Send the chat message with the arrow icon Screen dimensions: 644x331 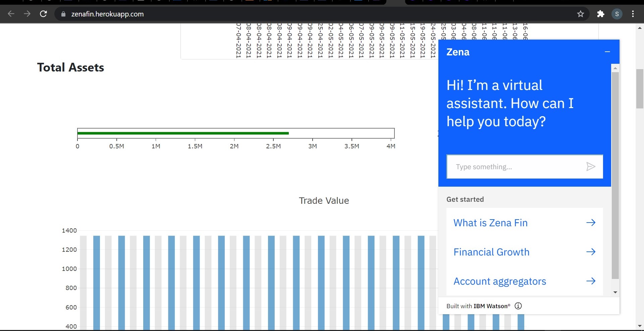click(x=591, y=167)
